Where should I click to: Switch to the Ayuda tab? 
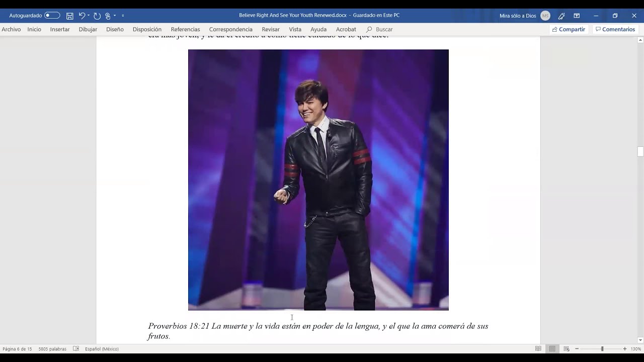pyautogui.click(x=318, y=29)
